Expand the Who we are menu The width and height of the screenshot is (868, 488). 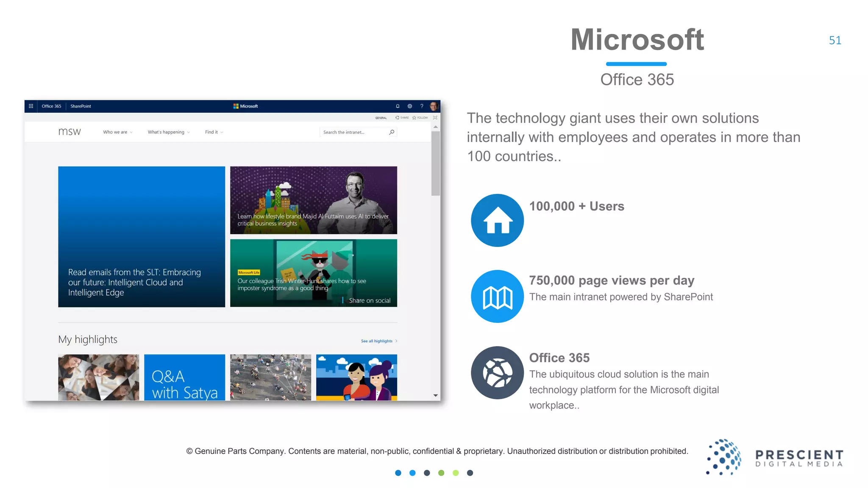(x=118, y=132)
